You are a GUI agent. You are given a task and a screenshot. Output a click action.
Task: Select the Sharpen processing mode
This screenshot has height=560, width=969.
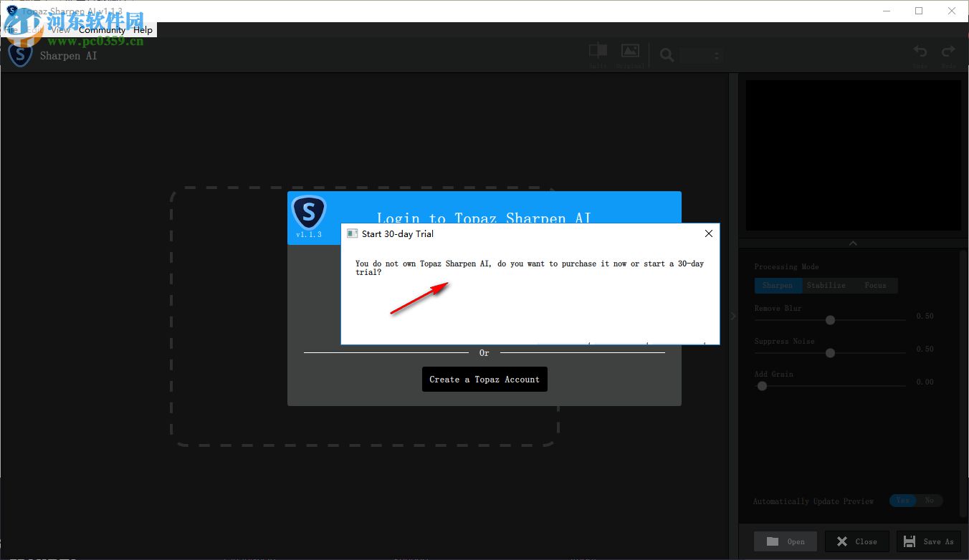[x=778, y=285]
